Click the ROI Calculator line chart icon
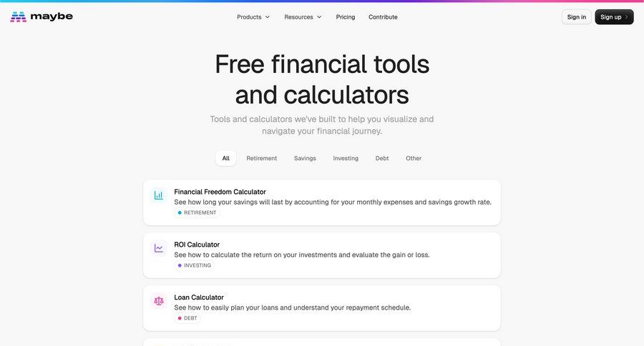Image resolution: width=644 pixels, height=346 pixels. [159, 248]
